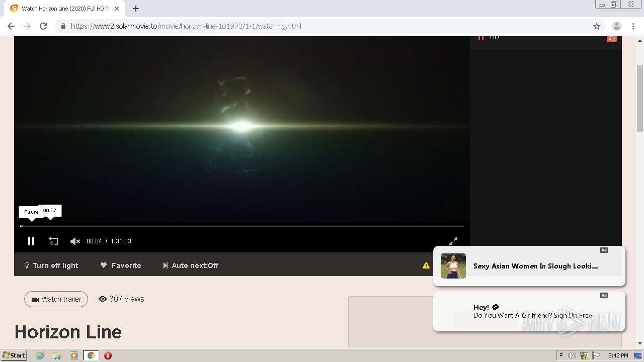Click the 307 views text

[121, 299]
